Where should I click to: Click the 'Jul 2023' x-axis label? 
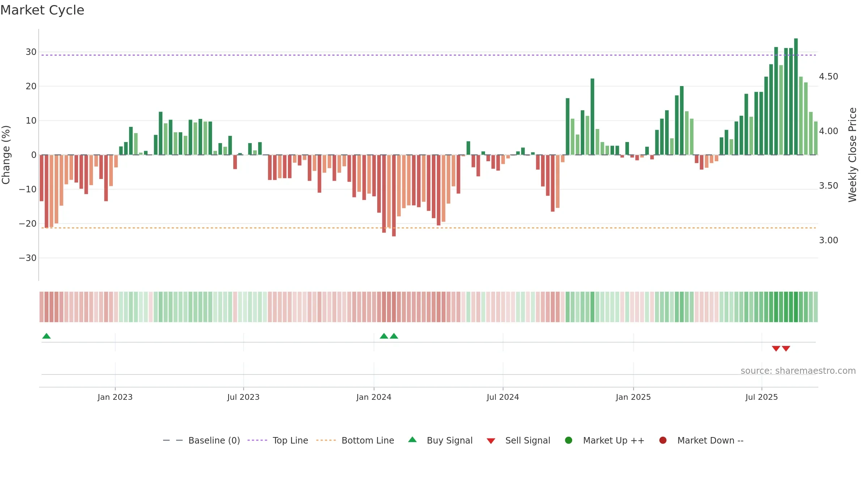[243, 397]
